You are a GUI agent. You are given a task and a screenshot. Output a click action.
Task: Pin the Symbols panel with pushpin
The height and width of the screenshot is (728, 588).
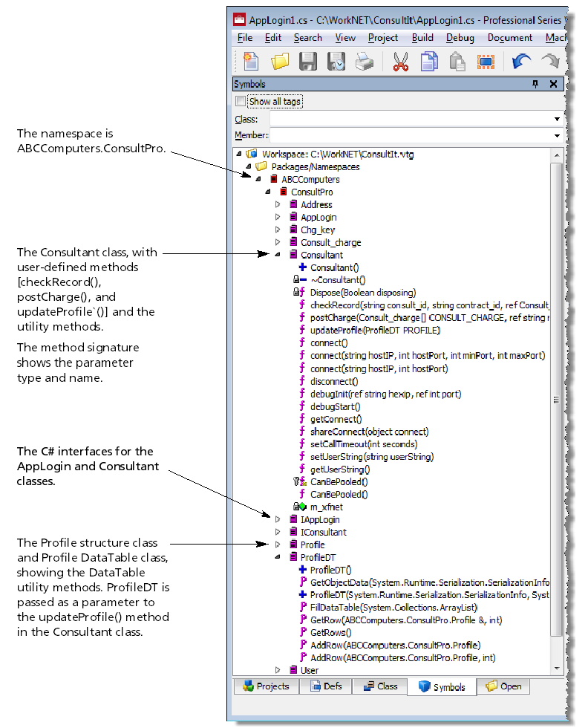(x=535, y=85)
